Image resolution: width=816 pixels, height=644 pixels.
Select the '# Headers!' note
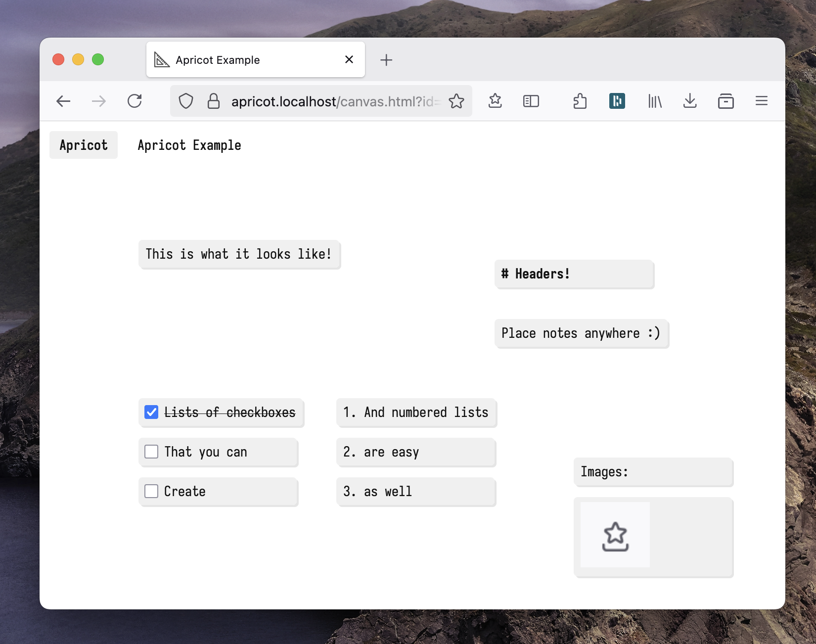pyautogui.click(x=574, y=274)
